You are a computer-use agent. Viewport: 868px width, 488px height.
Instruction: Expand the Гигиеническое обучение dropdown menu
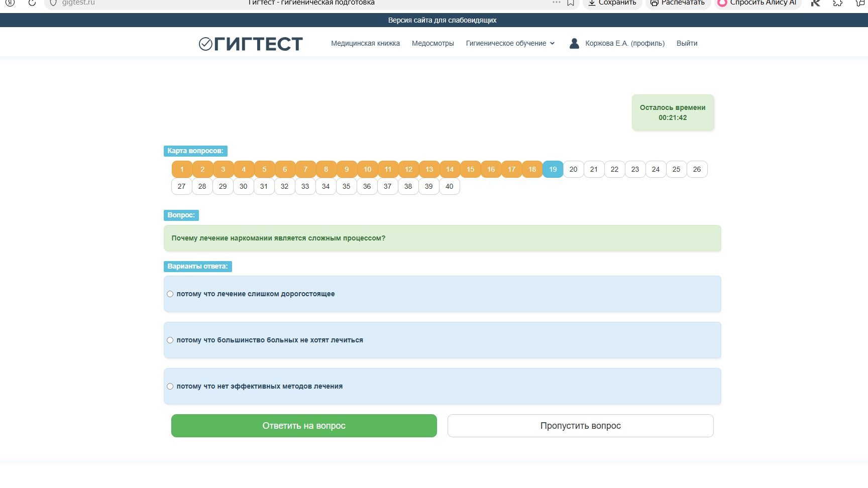pos(510,44)
